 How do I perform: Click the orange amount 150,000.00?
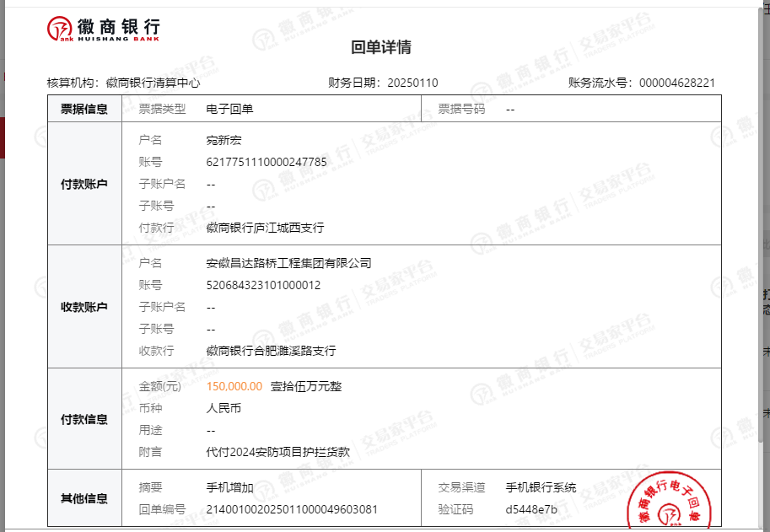234,386
